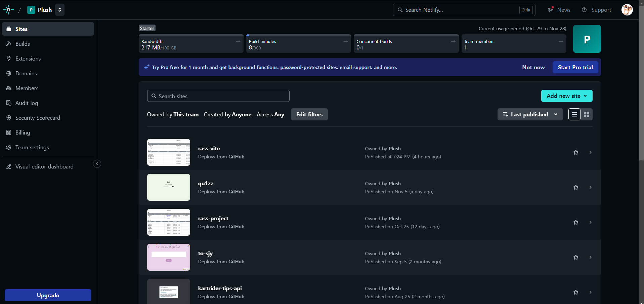Image resolution: width=644 pixels, height=304 pixels.
Task: Open to-sjy via its row chevron
Action: (590, 257)
